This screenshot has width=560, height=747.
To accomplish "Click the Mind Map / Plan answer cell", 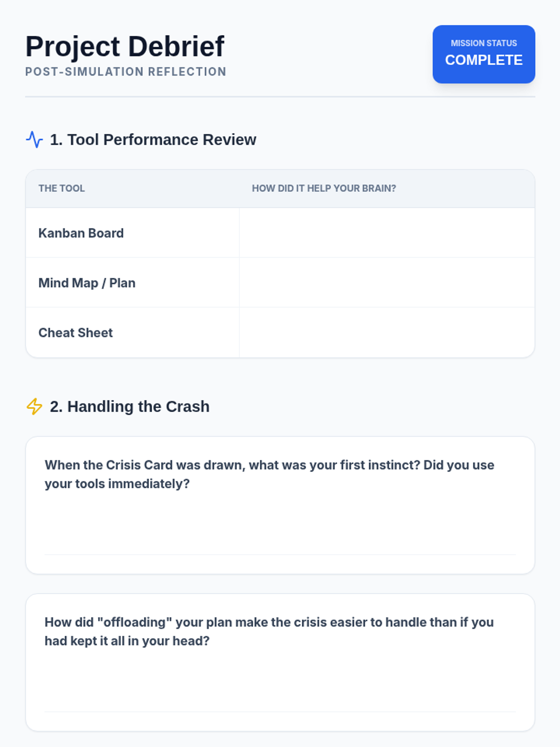I will click(386, 282).
